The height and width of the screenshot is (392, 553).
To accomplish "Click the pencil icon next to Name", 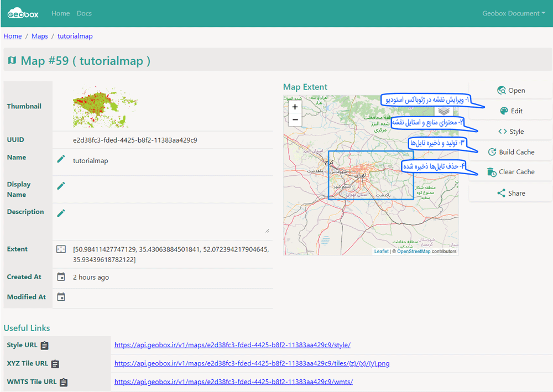I will 61,159.
